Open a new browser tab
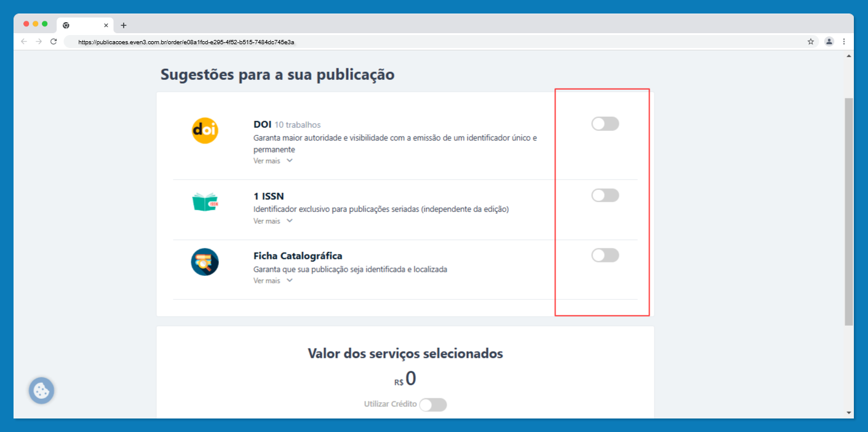 pos(124,25)
